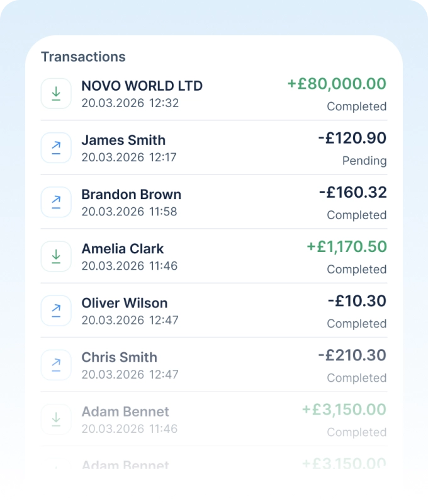Click the incoming icon beside NOVO WORLD LTD
Screen dimensions: 428x504
point(56,93)
